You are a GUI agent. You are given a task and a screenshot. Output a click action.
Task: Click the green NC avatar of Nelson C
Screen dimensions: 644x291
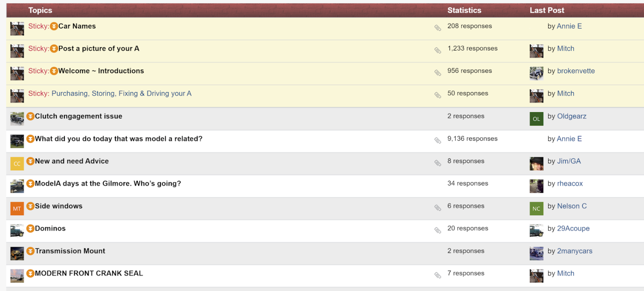pos(537,208)
